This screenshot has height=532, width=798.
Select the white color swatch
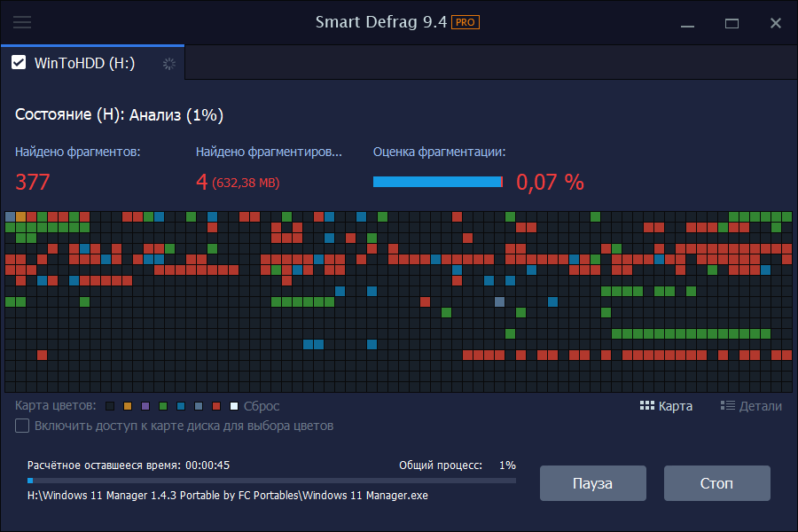[234, 406]
